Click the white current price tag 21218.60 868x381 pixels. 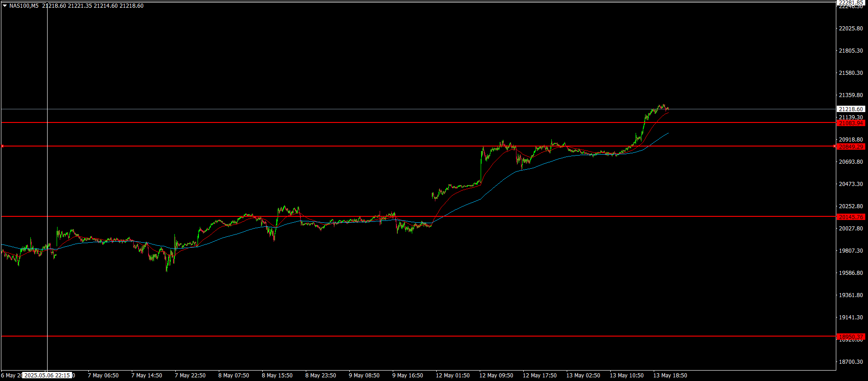click(x=851, y=109)
